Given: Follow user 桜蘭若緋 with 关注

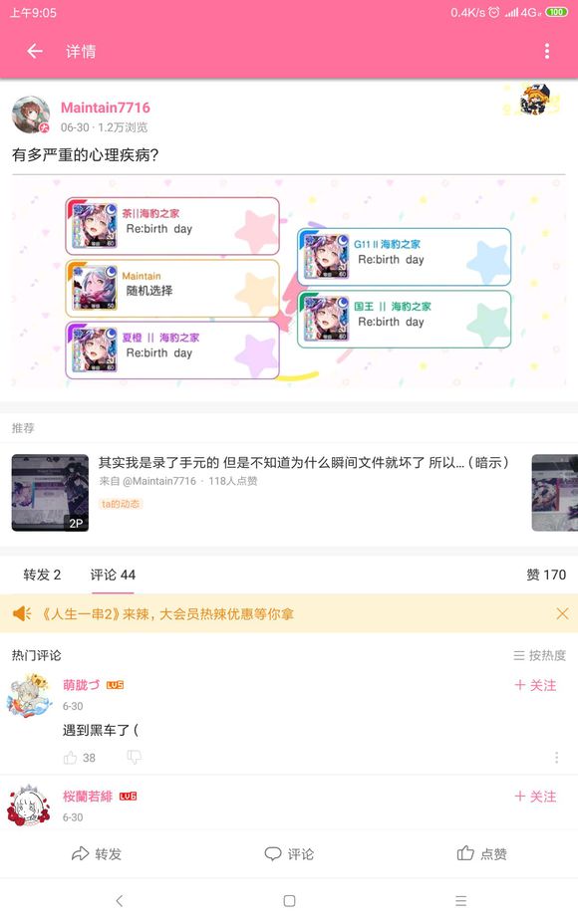Looking at the screenshot, I should click(x=535, y=797).
